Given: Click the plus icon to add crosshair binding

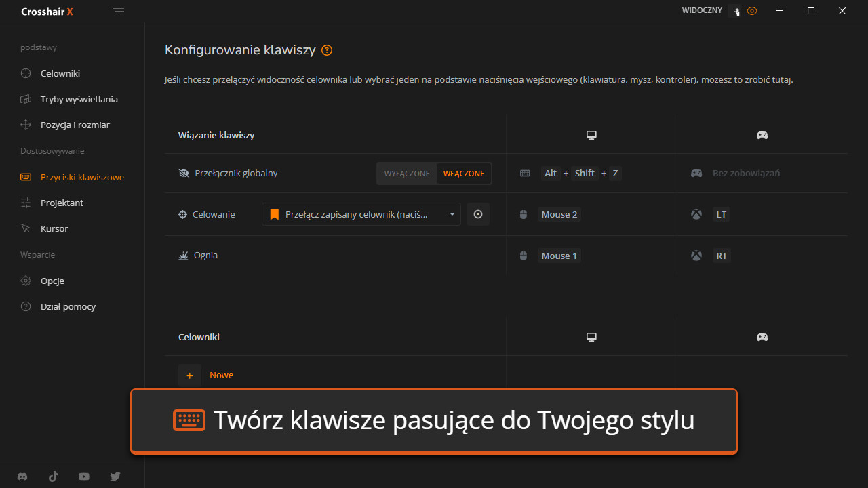Looking at the screenshot, I should 190,375.
